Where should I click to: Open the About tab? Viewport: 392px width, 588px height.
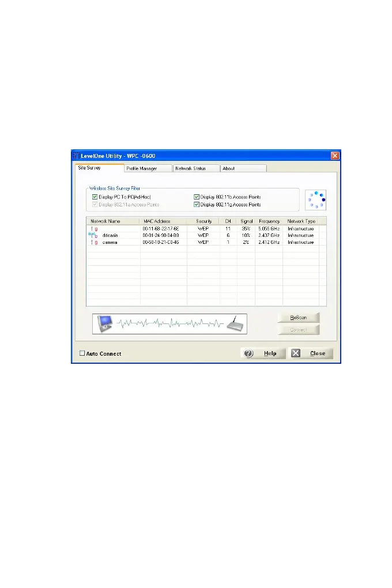pyautogui.click(x=243, y=168)
